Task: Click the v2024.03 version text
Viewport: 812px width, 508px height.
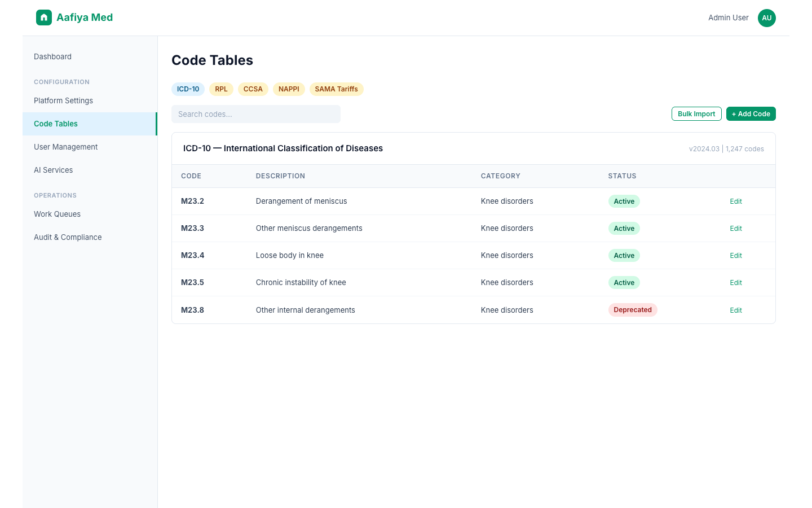Action: tap(704, 149)
